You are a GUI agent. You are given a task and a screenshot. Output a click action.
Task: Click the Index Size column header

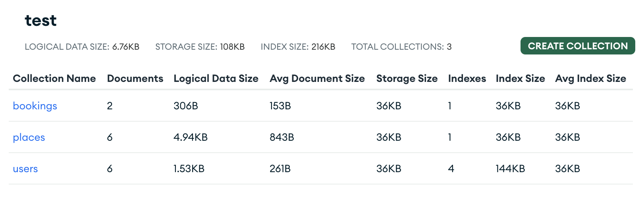point(520,78)
